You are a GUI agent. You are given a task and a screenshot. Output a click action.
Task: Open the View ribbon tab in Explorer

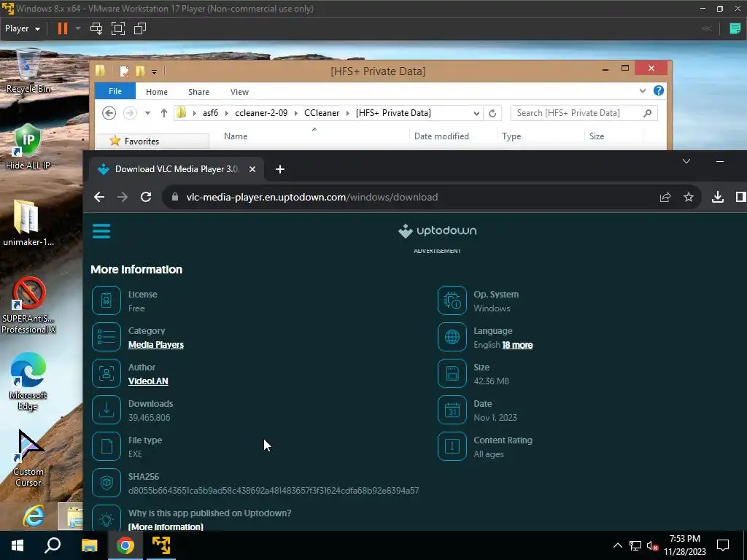[x=239, y=92]
